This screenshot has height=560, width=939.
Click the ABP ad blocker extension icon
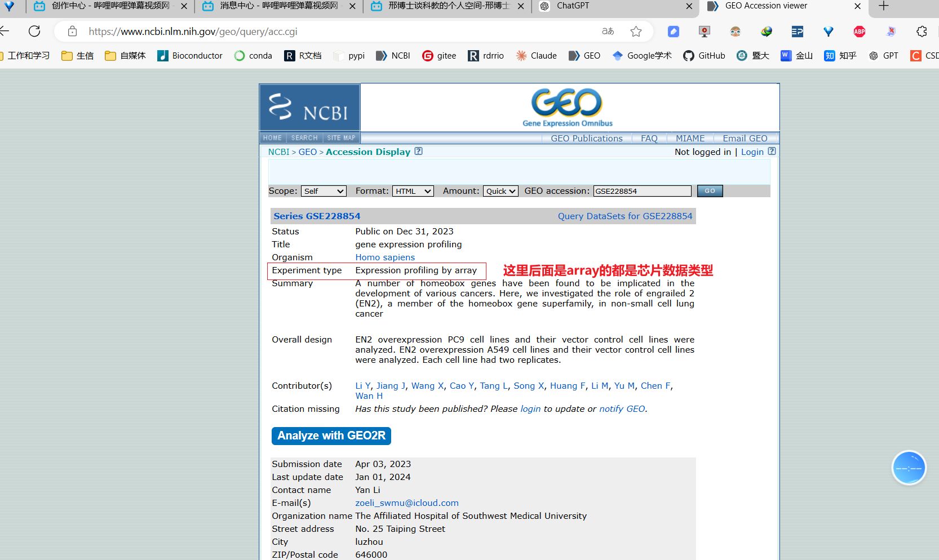click(859, 32)
